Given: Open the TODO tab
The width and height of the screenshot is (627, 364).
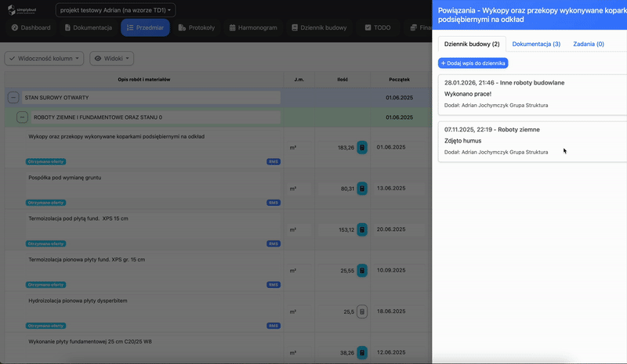Looking at the screenshot, I should tap(378, 27).
